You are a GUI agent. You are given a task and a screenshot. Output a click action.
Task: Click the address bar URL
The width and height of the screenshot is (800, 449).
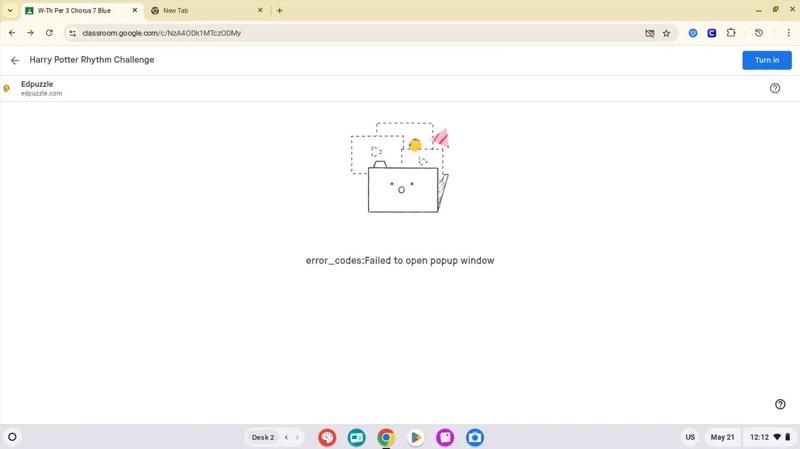click(x=162, y=33)
